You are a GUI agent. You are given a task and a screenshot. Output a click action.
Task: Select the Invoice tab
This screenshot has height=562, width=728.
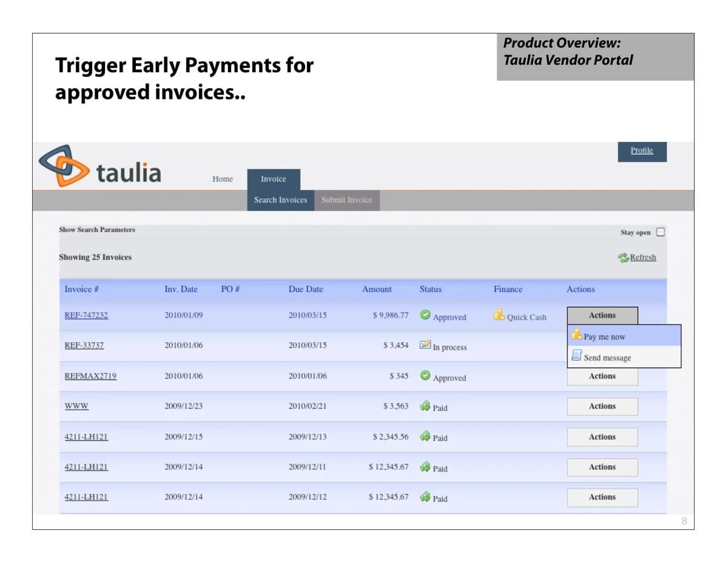coord(274,179)
